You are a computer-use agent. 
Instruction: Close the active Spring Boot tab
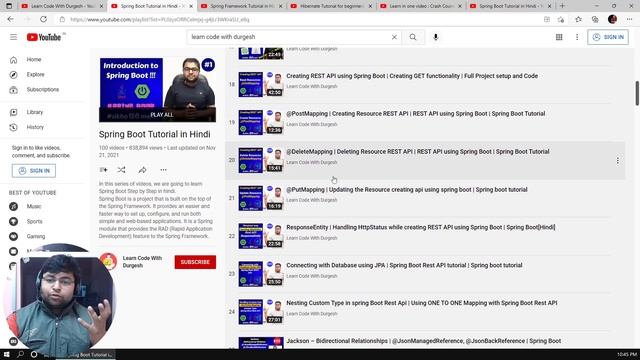point(191,6)
